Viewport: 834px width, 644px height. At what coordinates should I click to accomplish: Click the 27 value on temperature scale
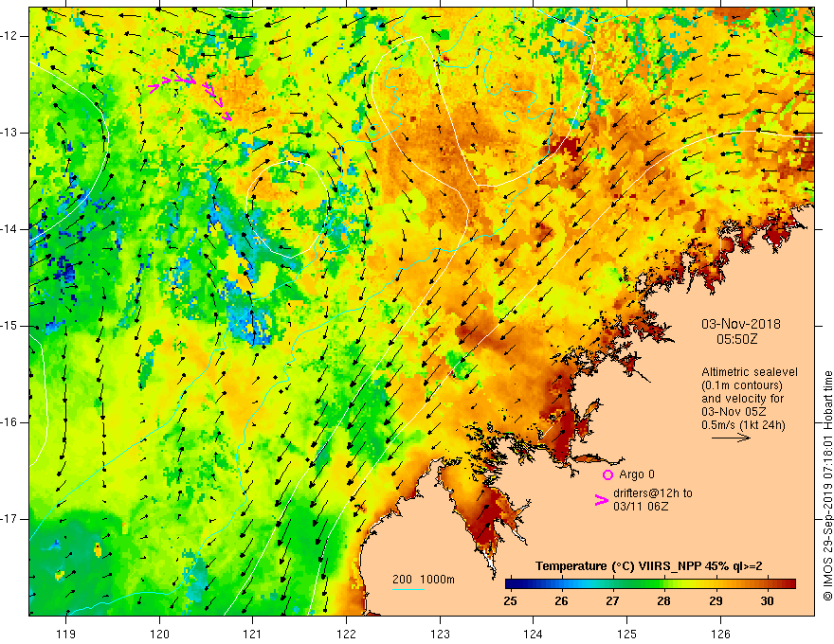click(612, 601)
